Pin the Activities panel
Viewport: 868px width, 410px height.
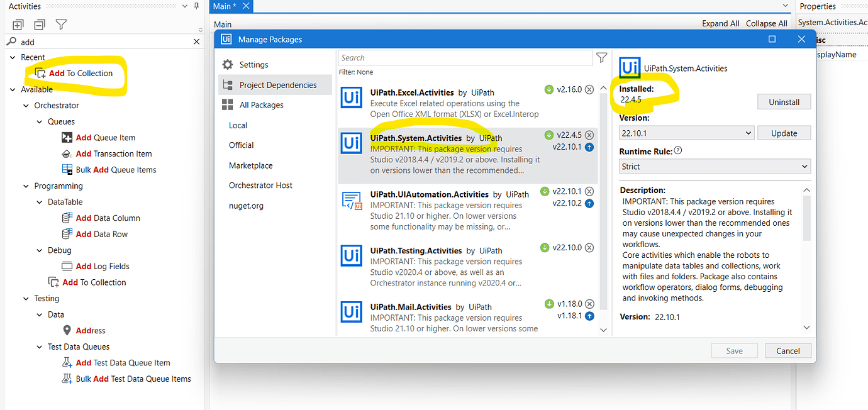click(198, 6)
